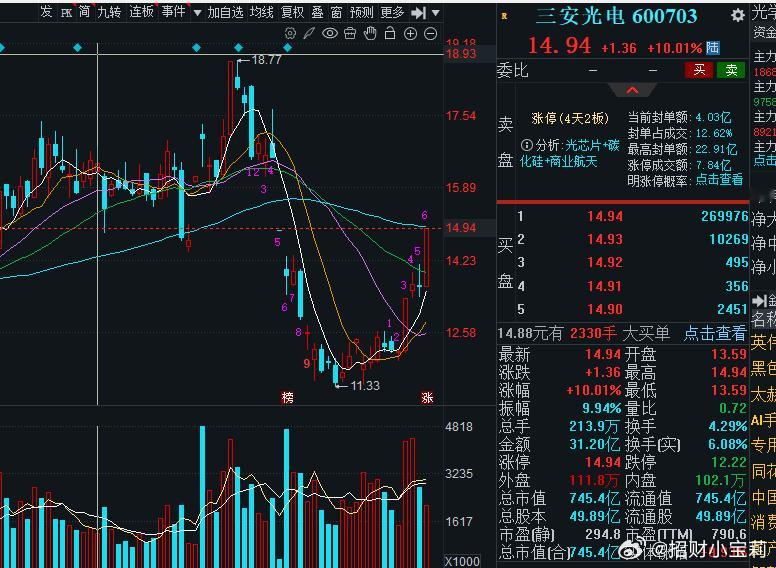Toggle 均线 moving averages
The width and height of the screenshot is (776, 568).
click(262, 12)
